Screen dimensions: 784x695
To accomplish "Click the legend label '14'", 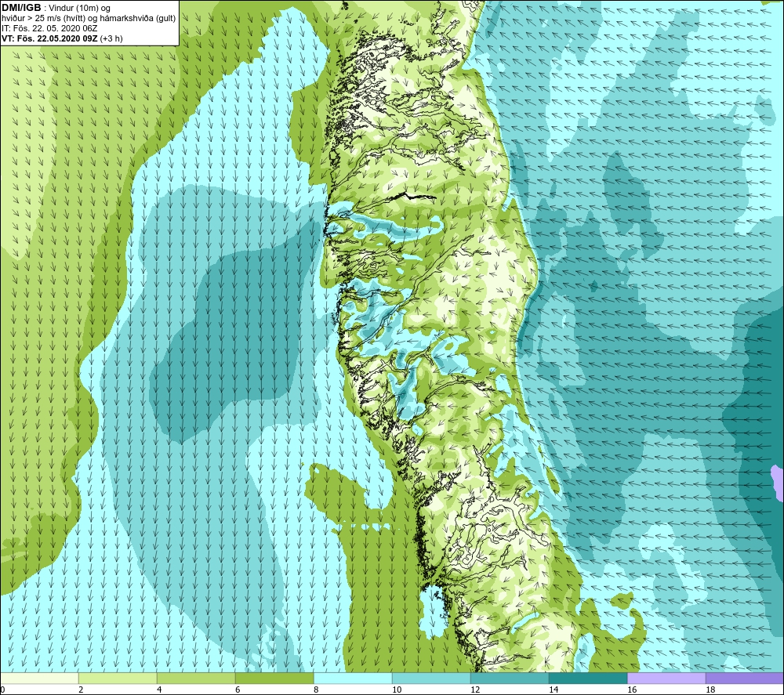I will tap(553, 690).
